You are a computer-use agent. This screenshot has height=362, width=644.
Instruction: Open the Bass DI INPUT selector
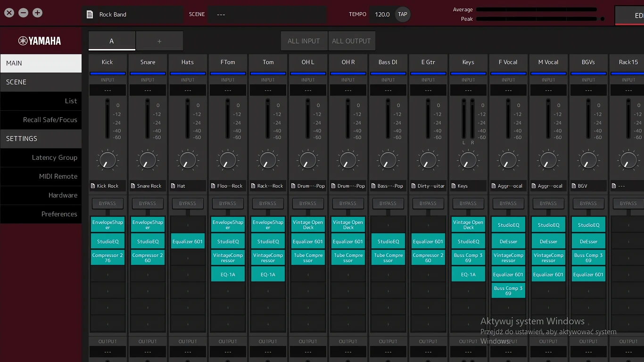coord(388,90)
